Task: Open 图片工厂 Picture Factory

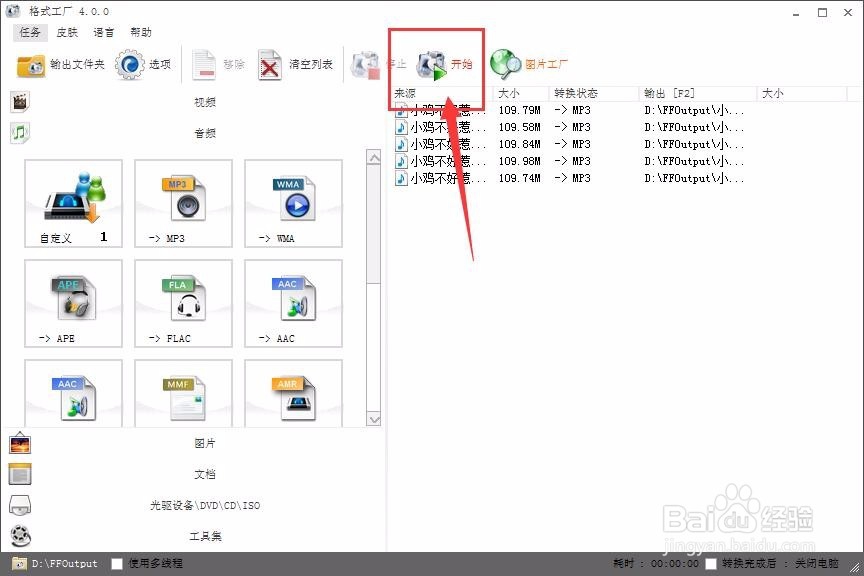Action: (x=533, y=62)
